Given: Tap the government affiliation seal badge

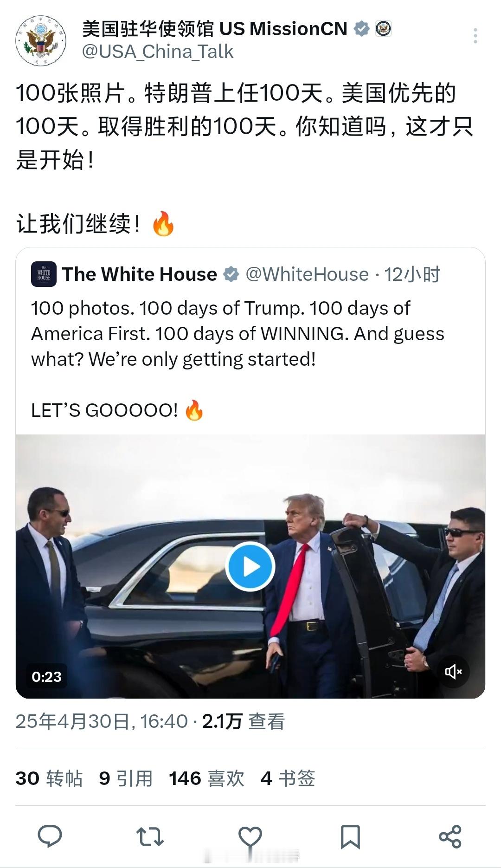Looking at the screenshot, I should (x=383, y=29).
